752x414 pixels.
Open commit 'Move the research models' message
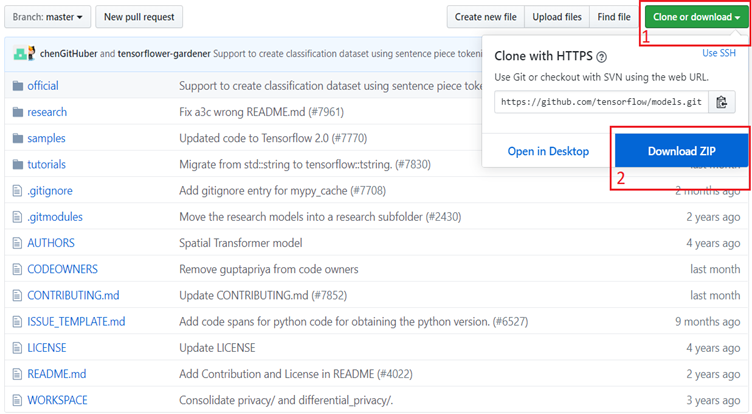point(320,217)
